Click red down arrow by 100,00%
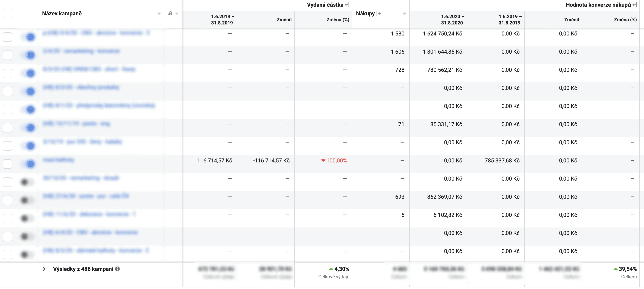 click(323, 161)
